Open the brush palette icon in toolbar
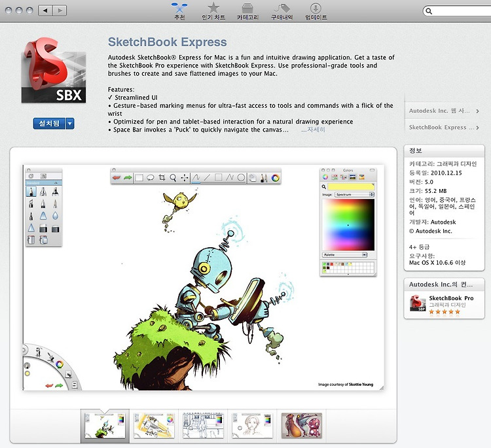Screen dimensions: 491x448 click(x=264, y=178)
